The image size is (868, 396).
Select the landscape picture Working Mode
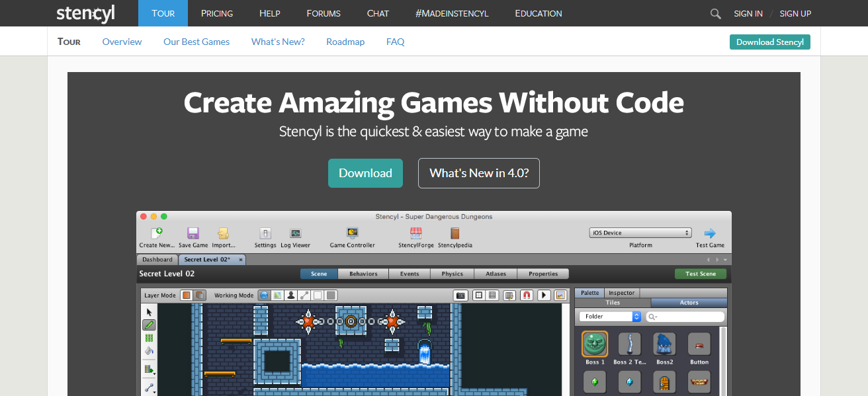tap(278, 295)
